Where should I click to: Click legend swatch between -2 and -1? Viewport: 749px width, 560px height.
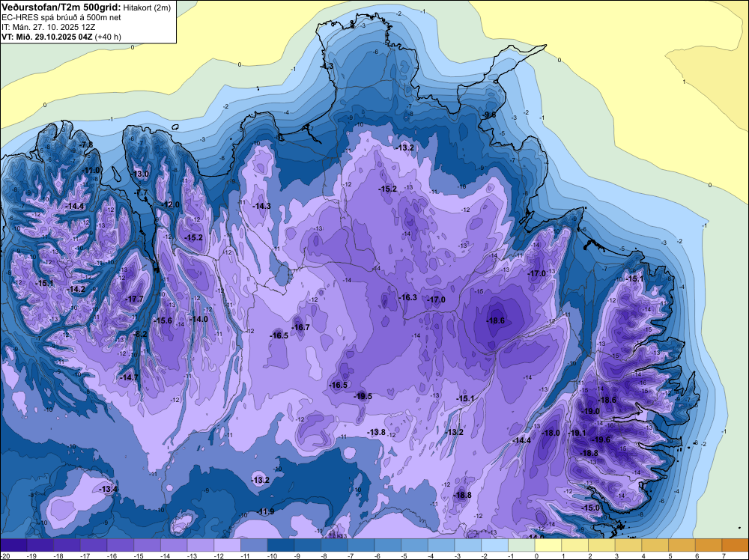tap(495, 545)
